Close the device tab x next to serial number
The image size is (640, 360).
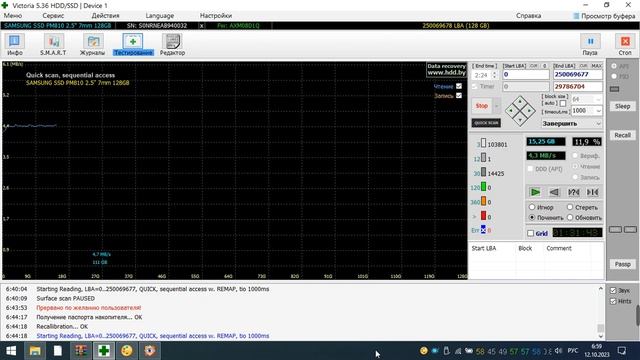[x=201, y=26]
